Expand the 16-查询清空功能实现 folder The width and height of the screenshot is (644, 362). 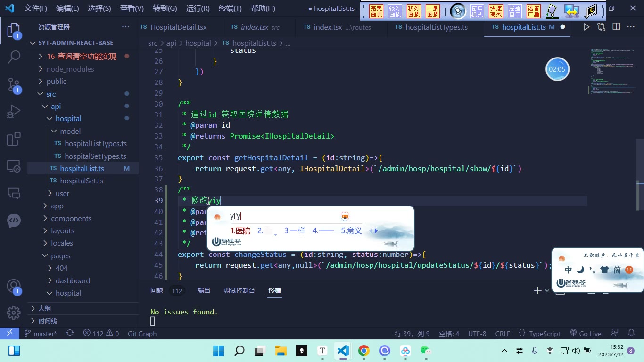click(x=81, y=56)
